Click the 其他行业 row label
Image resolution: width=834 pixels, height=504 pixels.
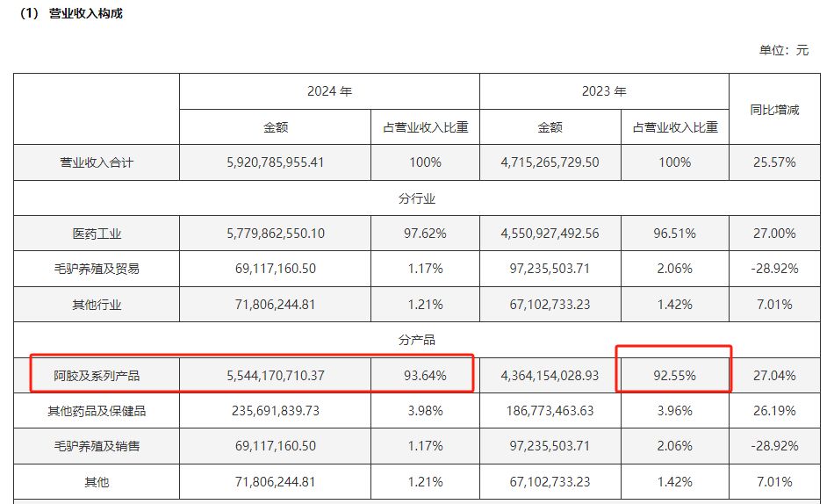point(97,305)
